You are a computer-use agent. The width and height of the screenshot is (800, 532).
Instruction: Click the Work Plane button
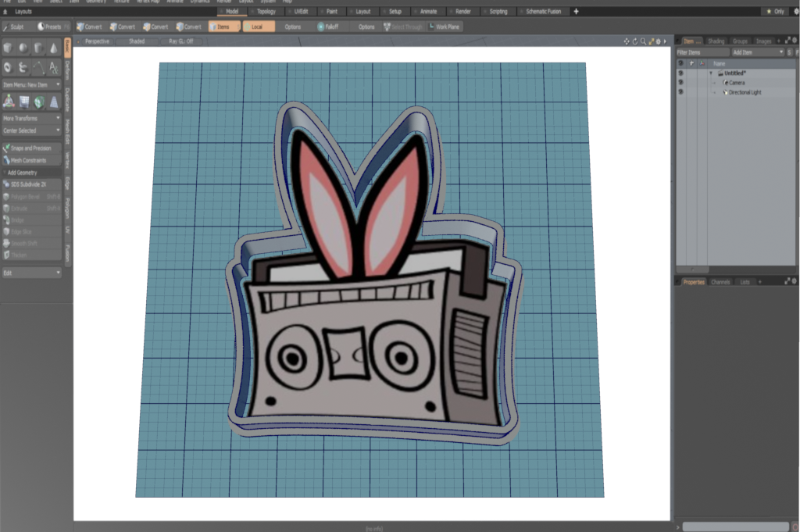445,27
